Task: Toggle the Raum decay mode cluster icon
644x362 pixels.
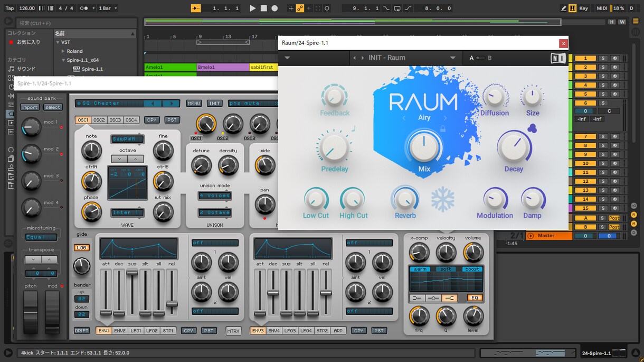Action: point(532,128)
